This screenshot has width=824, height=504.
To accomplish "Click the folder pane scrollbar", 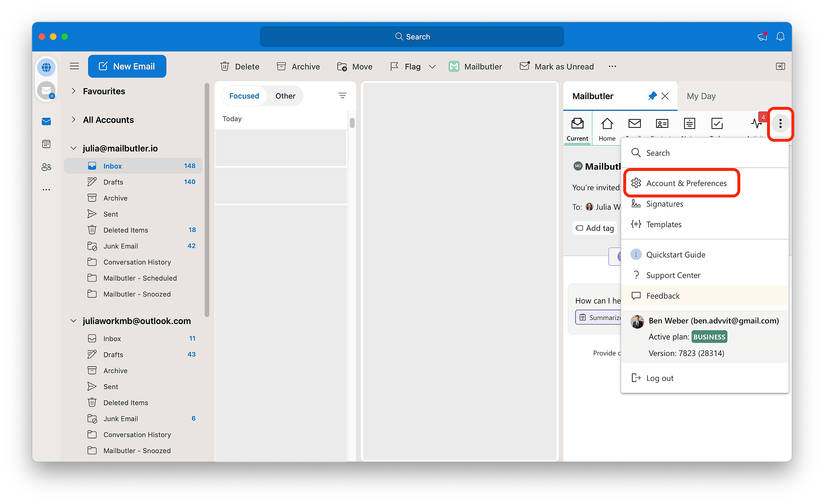I will point(207,200).
